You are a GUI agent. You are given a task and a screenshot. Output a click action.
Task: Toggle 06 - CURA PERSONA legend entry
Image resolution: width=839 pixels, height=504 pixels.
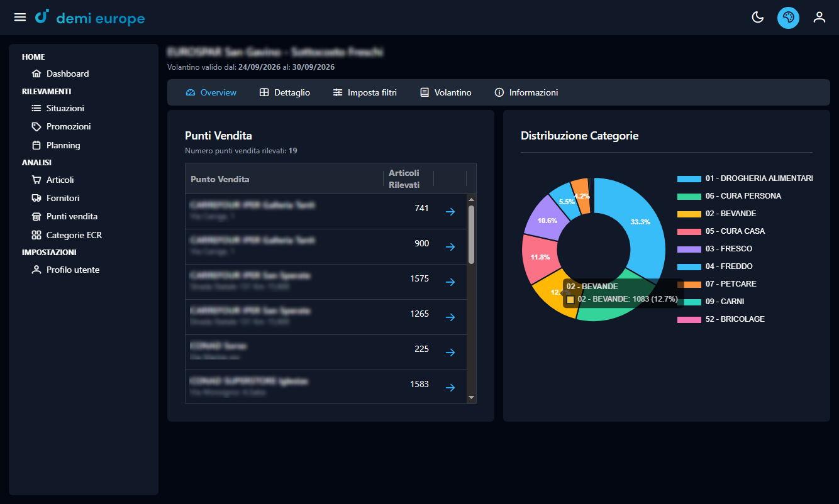729,196
